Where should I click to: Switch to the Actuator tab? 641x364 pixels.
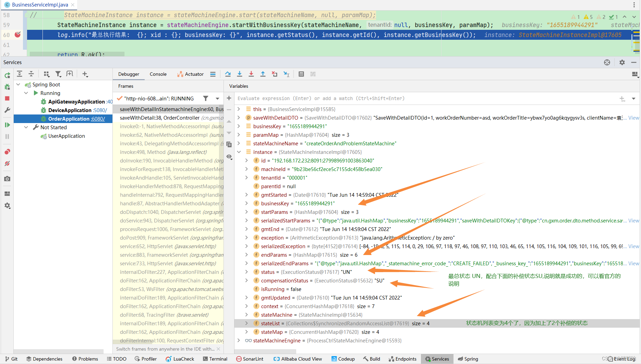[x=190, y=74]
